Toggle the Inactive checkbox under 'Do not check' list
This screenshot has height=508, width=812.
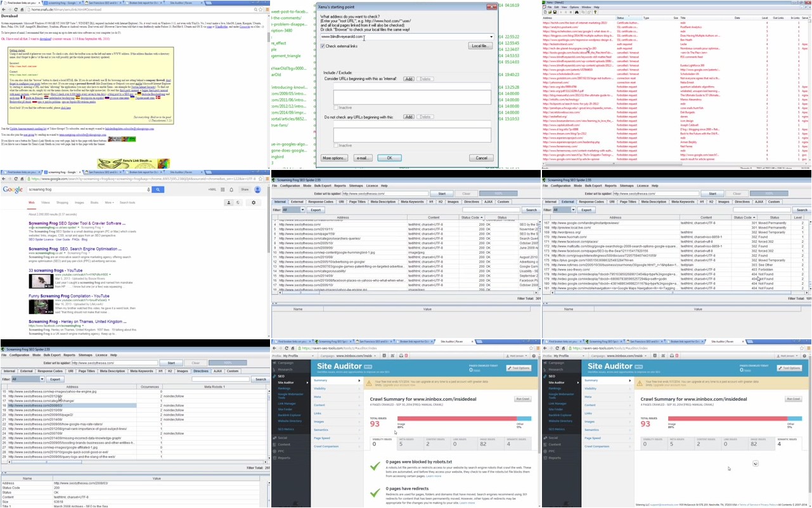pos(336,145)
